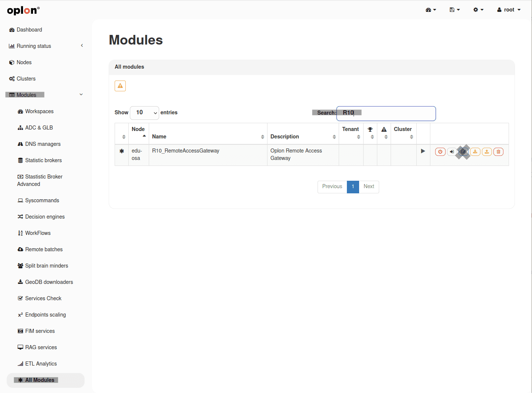
Task: Click pagination page 1
Action: [x=353, y=187]
